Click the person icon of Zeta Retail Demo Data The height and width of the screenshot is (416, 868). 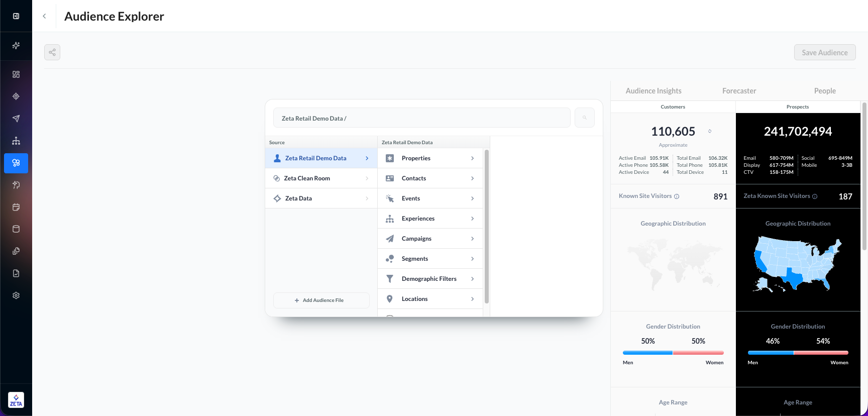[x=277, y=158]
